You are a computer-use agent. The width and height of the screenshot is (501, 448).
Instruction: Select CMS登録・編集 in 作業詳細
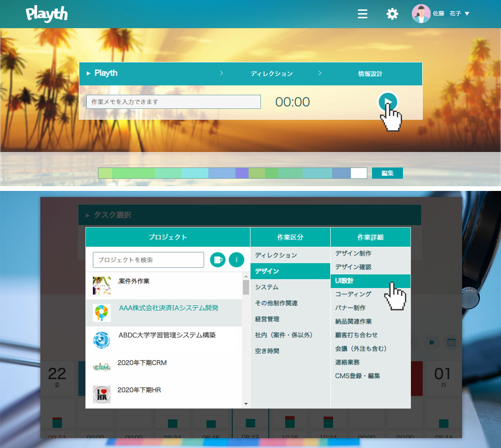[x=371, y=376]
